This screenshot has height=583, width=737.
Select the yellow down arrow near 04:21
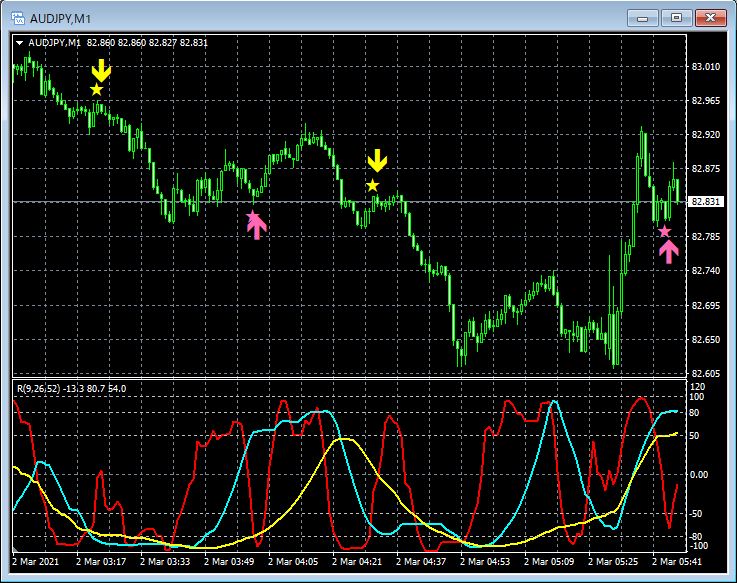pos(377,161)
